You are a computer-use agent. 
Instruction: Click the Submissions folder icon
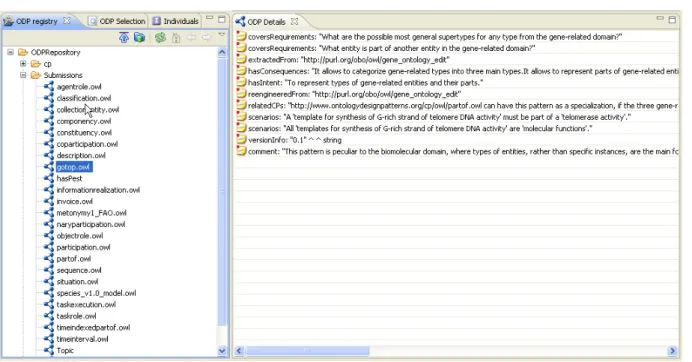(x=36, y=75)
